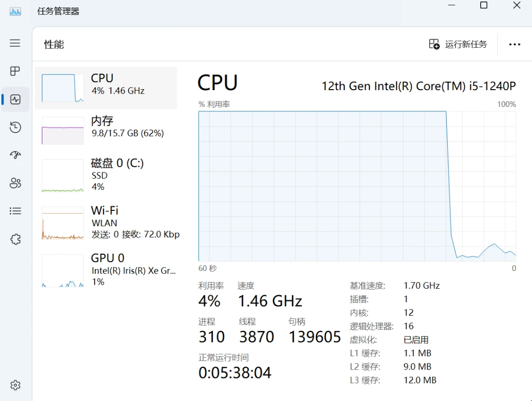Click the Task Manager app icon in title bar
The width and height of the screenshot is (532, 401).
(x=15, y=11)
